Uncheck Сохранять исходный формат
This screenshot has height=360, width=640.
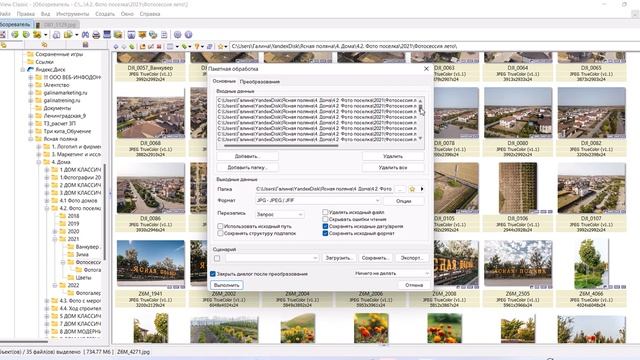pyautogui.click(x=325, y=233)
